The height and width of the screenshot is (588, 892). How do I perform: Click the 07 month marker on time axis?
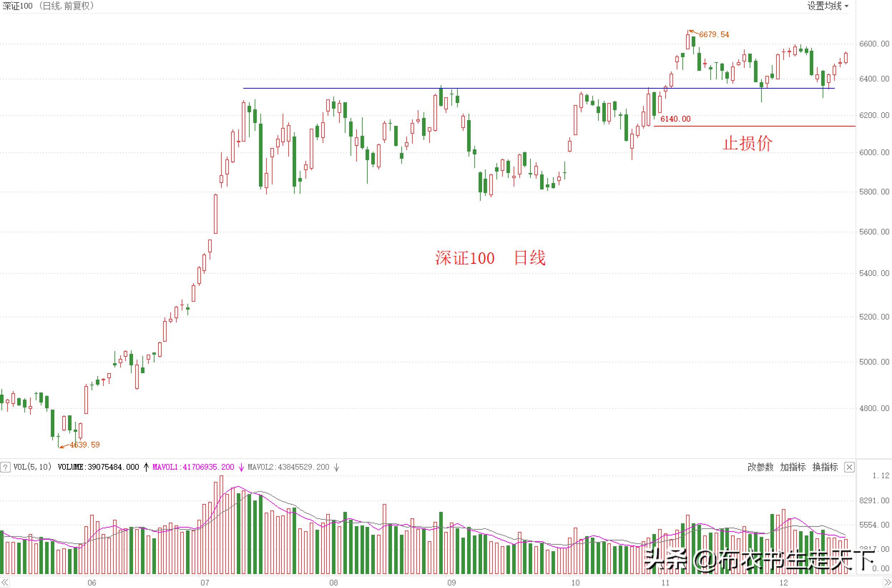pyautogui.click(x=205, y=583)
